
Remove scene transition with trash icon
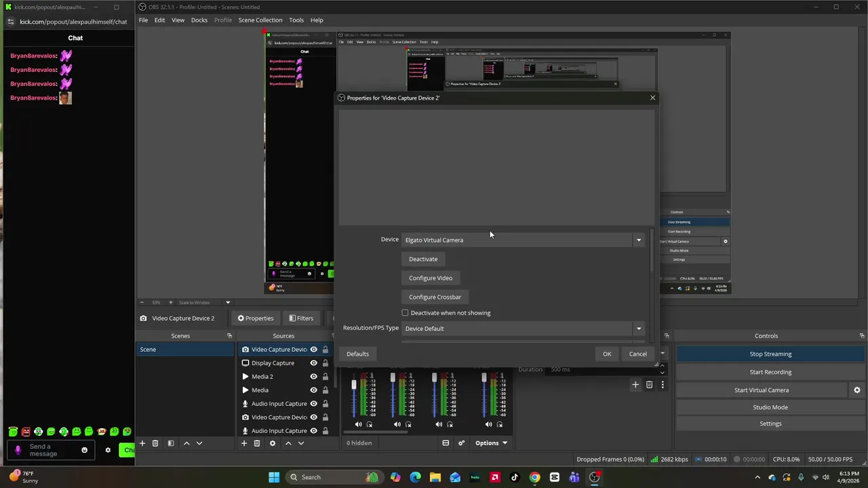click(649, 385)
